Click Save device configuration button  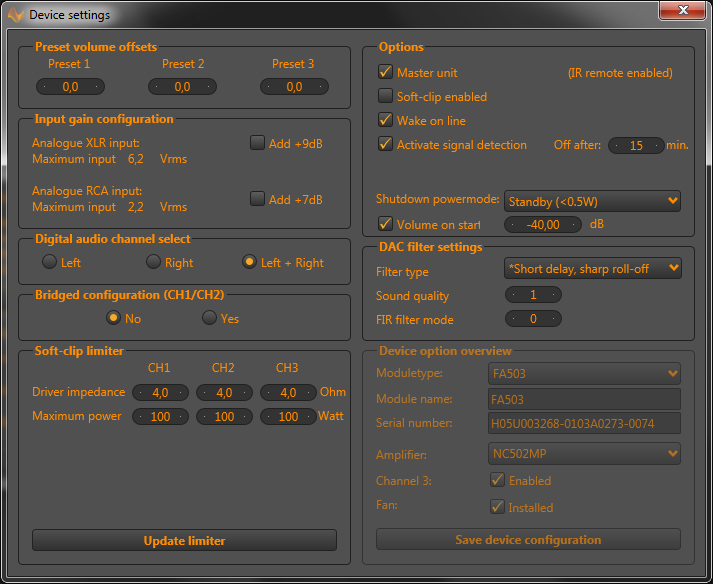528,540
